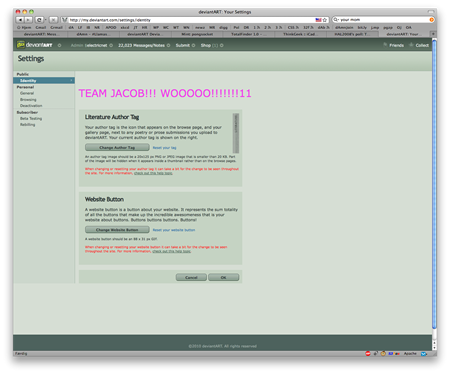The image size is (450, 374).
Task: Click the Change Website Button button
Action: (117, 230)
